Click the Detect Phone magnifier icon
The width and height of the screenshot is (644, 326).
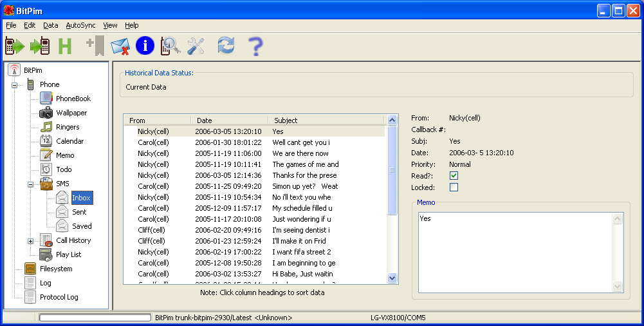[170, 46]
